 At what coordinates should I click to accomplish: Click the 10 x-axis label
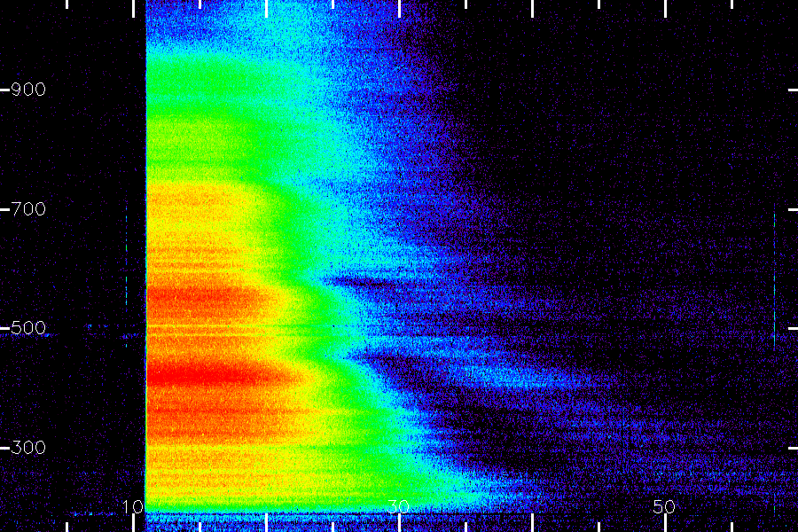133,506
